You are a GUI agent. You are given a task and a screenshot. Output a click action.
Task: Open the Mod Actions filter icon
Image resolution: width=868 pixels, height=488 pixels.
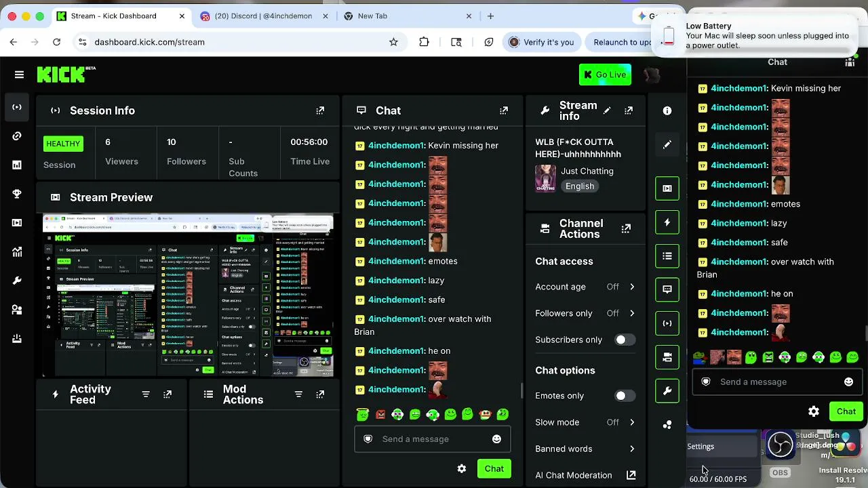[x=298, y=394]
